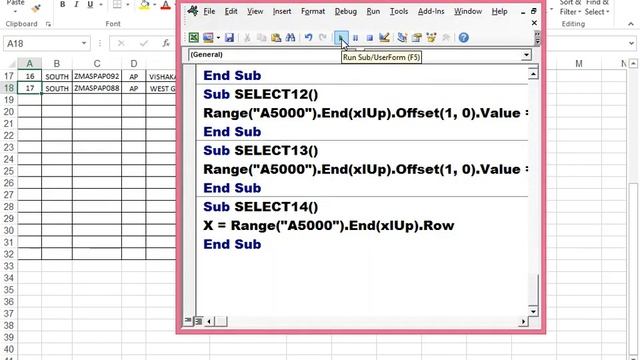Open VBA Help question mark icon
This screenshot has width=640, height=360.
(463, 38)
